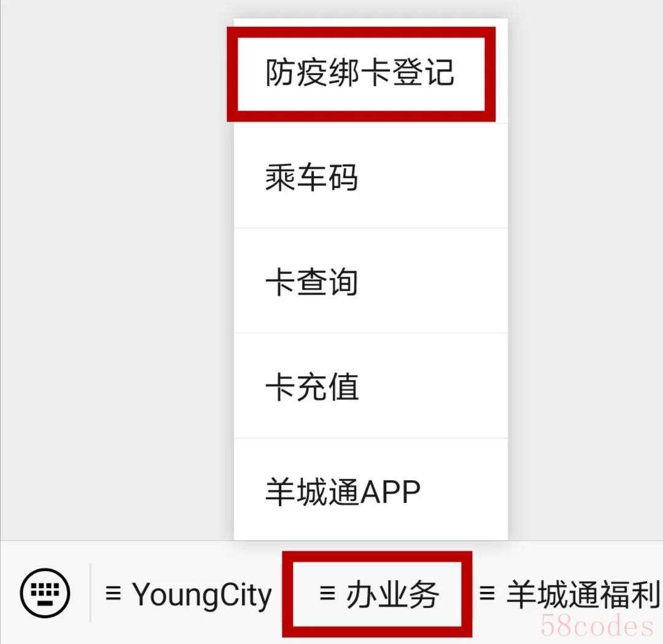
Task: Choose 卡查询 in the popup list
Action: pyautogui.click(x=370, y=281)
